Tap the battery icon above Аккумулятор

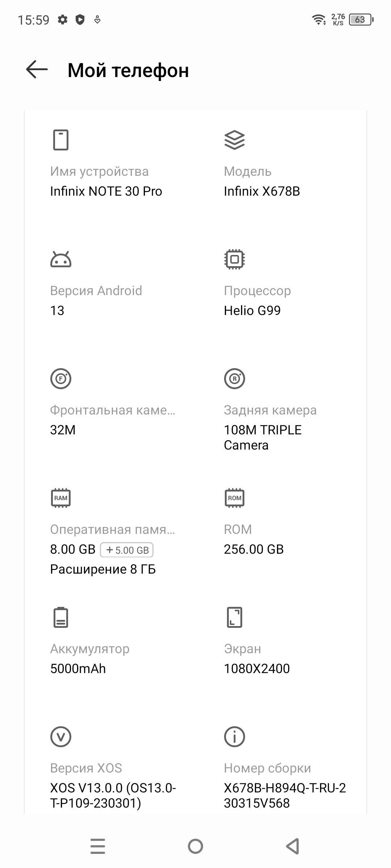(x=61, y=617)
